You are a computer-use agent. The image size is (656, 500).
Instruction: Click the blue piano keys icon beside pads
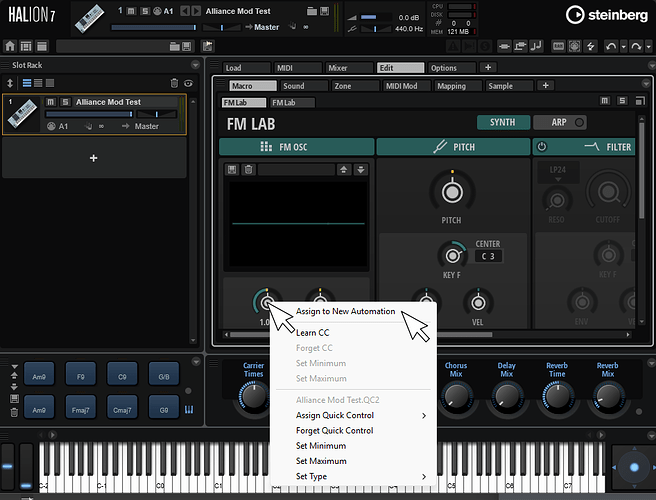click(x=189, y=410)
